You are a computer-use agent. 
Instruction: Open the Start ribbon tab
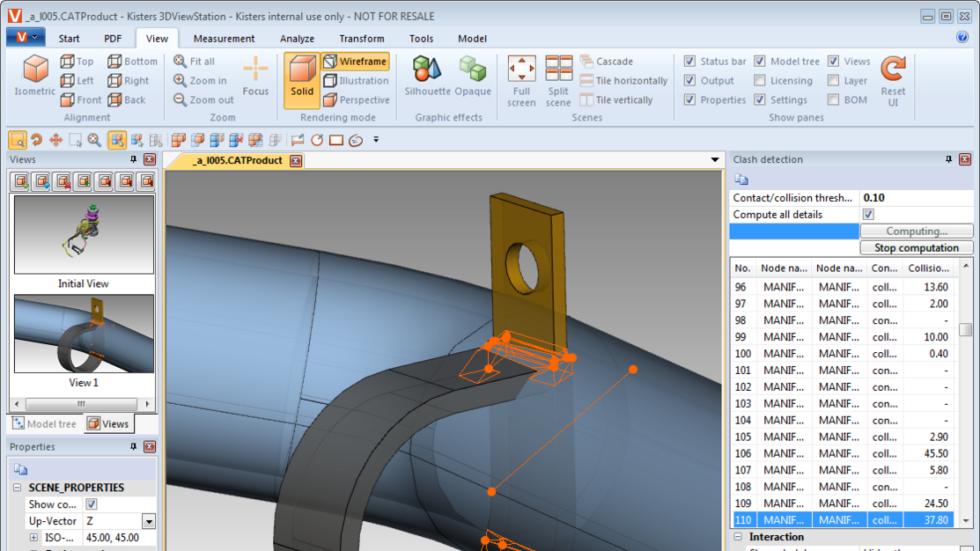click(69, 39)
